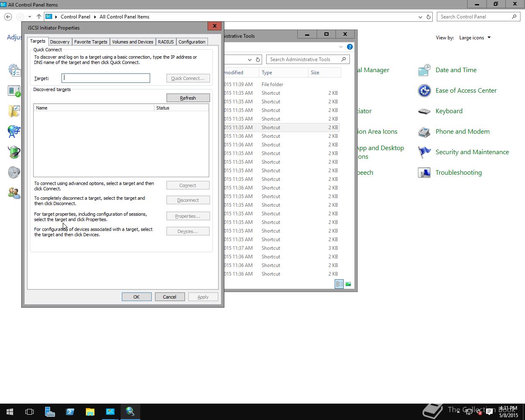
Task: Open the Configuration tab
Action: click(192, 42)
